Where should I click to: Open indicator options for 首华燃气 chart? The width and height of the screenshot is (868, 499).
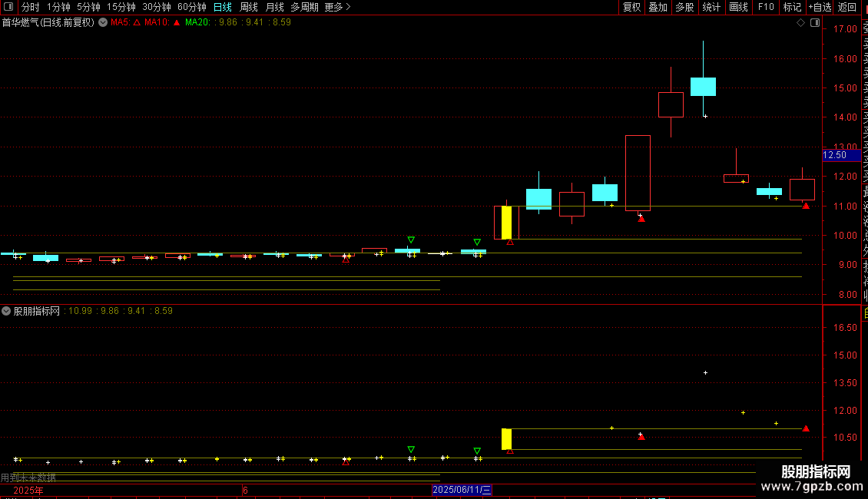tap(103, 22)
